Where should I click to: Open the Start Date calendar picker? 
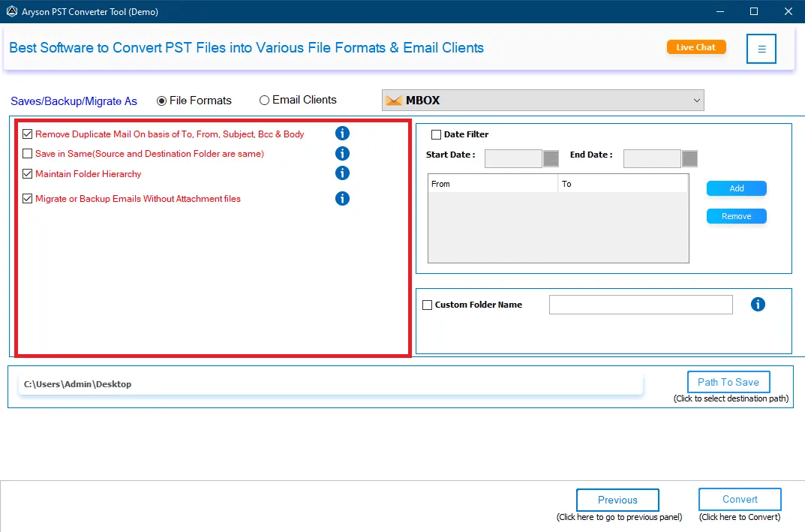pos(551,158)
